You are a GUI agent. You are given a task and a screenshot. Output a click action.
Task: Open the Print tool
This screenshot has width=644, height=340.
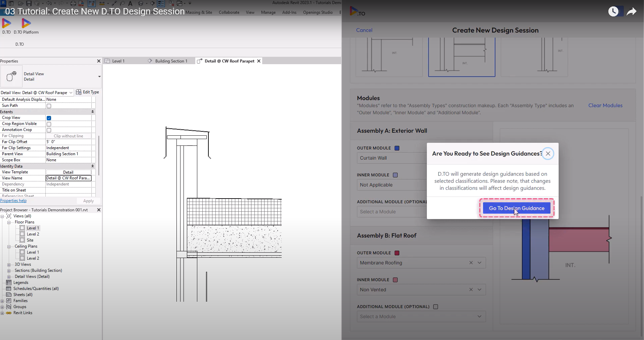click(74, 3)
